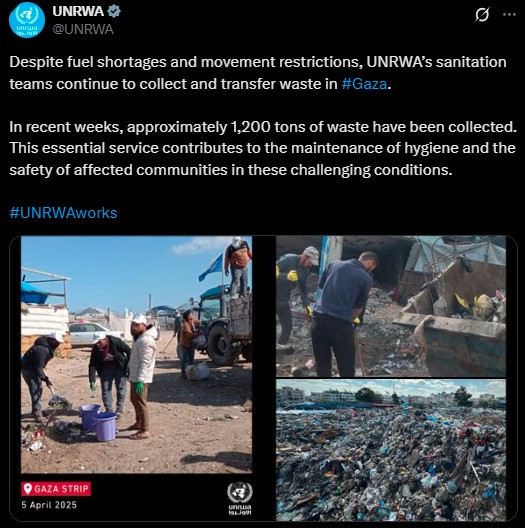Click the tweet text about 1,200 tons
Viewport: 525px width, 528px height.
point(263,148)
